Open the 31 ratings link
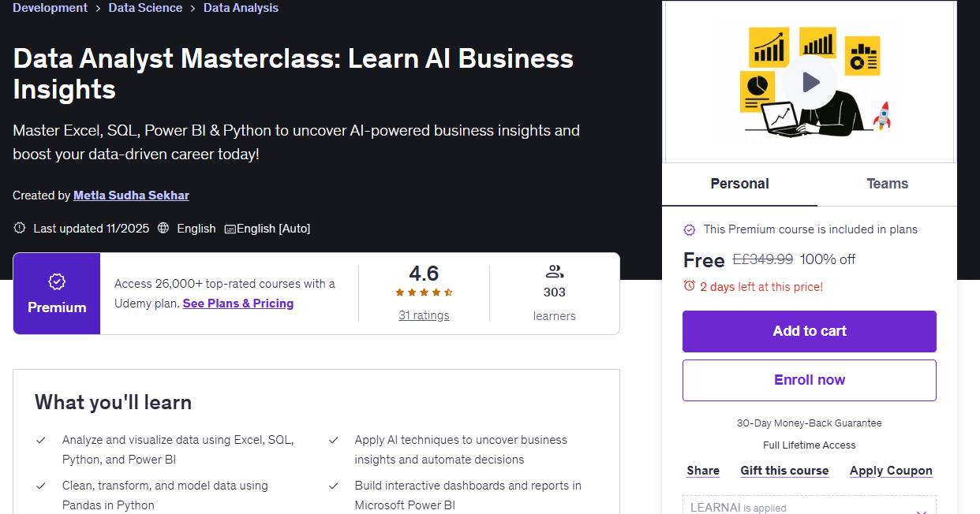The image size is (980, 514). click(x=424, y=315)
